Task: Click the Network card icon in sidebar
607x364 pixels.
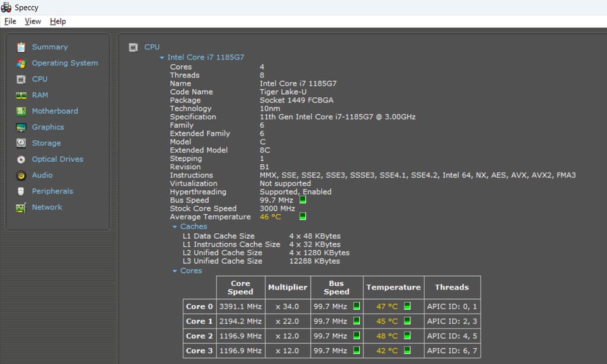Action: [21, 208]
